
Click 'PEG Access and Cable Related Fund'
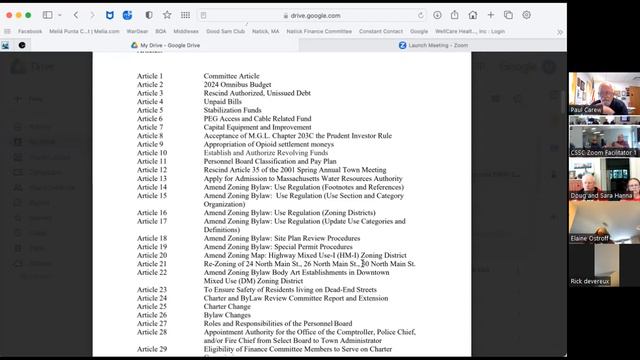[258, 119]
